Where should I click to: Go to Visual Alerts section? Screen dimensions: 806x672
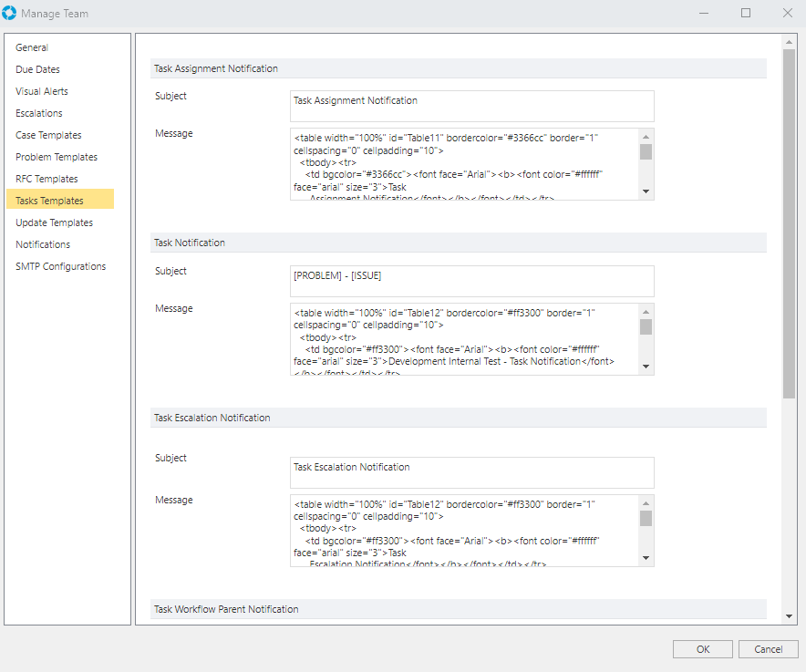tap(42, 91)
